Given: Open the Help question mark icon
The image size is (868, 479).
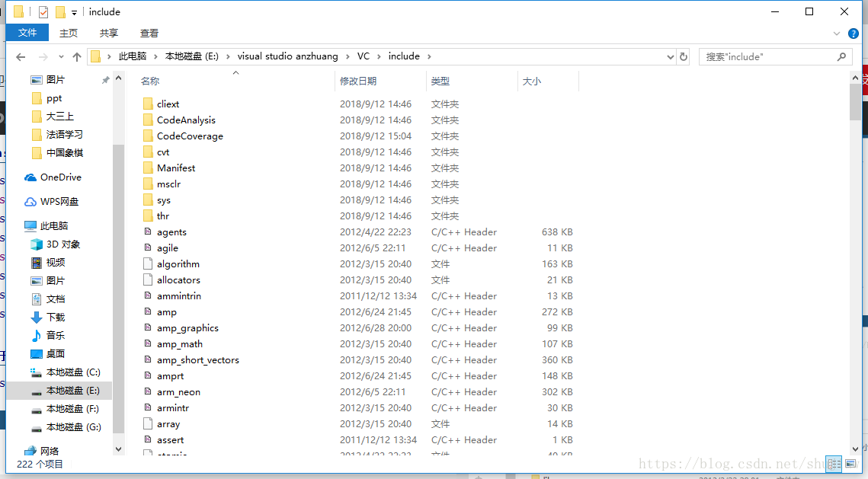Looking at the screenshot, I should 854,34.
